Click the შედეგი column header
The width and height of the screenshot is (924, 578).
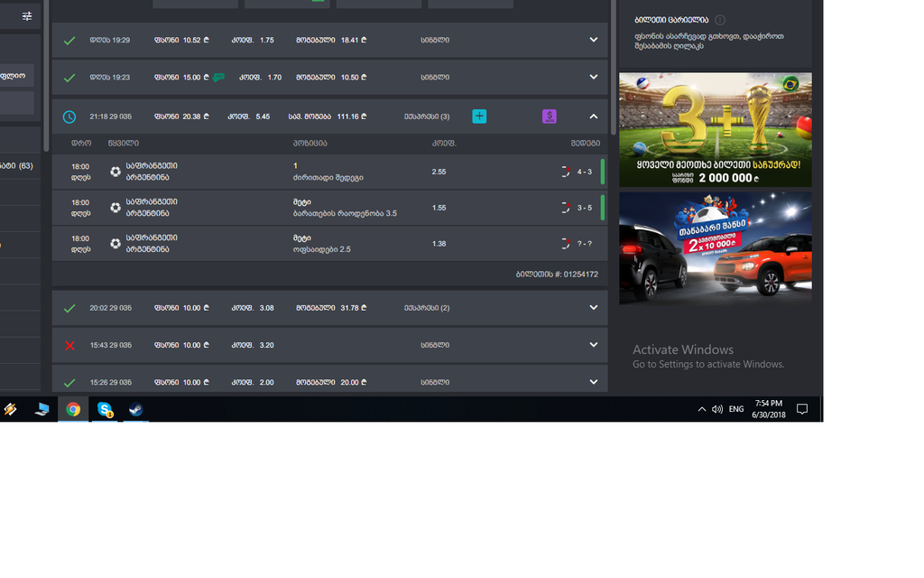pyautogui.click(x=585, y=144)
